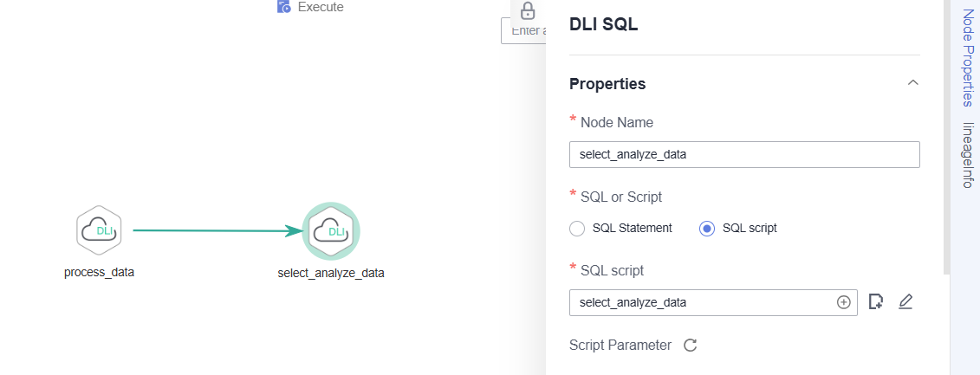Refresh the Script Parameter list

point(690,345)
